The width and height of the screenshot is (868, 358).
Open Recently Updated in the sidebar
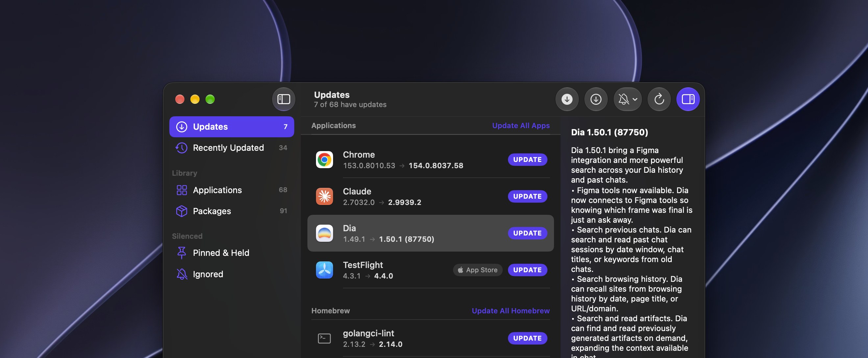click(231, 148)
